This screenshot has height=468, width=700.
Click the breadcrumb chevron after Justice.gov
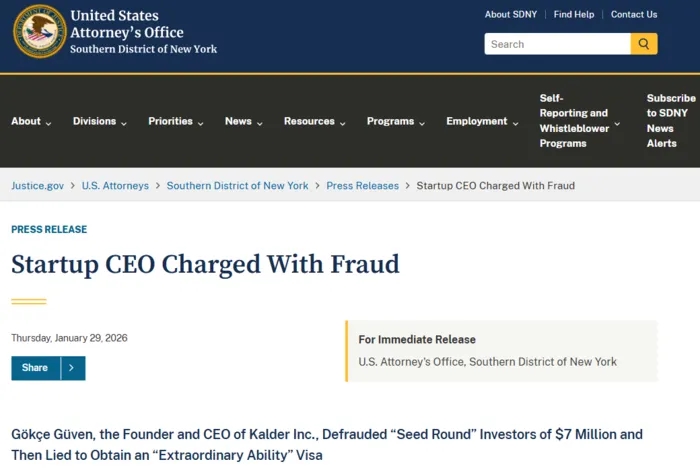[x=73, y=186]
